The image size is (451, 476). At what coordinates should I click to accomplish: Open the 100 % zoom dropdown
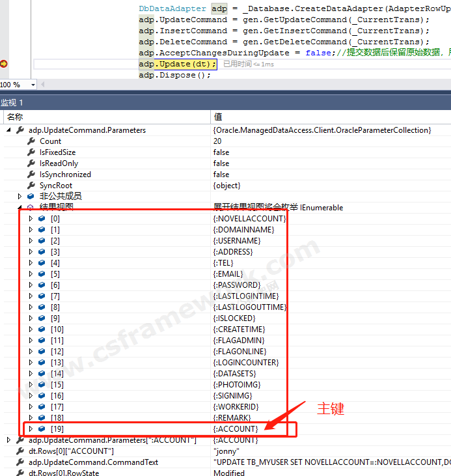(33, 85)
